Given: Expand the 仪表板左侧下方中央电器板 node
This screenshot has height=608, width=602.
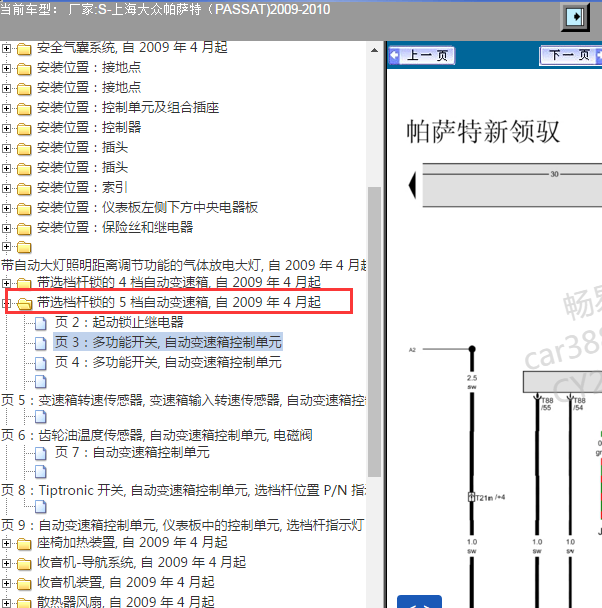Looking at the screenshot, I should coord(6,208).
